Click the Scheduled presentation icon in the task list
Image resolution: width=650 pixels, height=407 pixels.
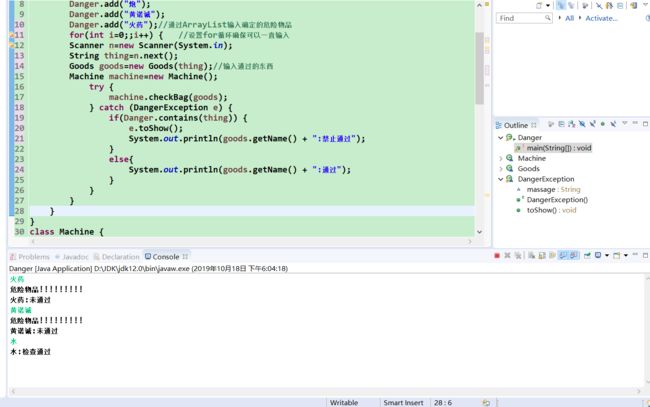click(571, 5)
